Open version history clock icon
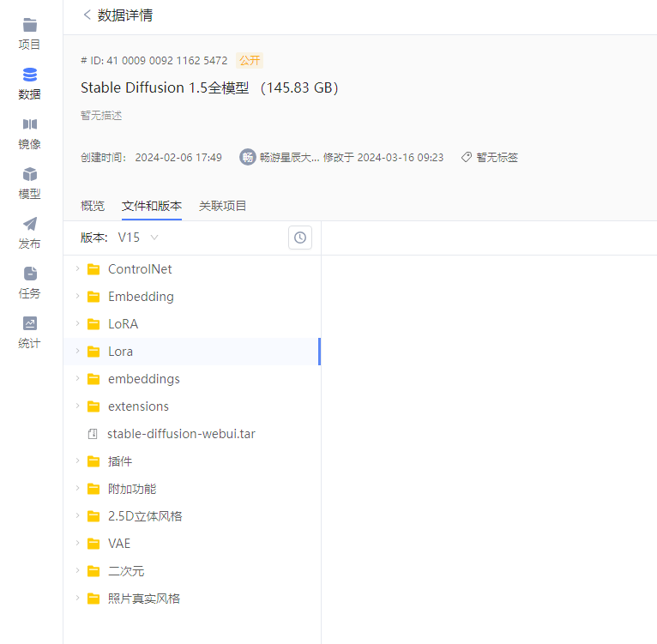 [300, 238]
